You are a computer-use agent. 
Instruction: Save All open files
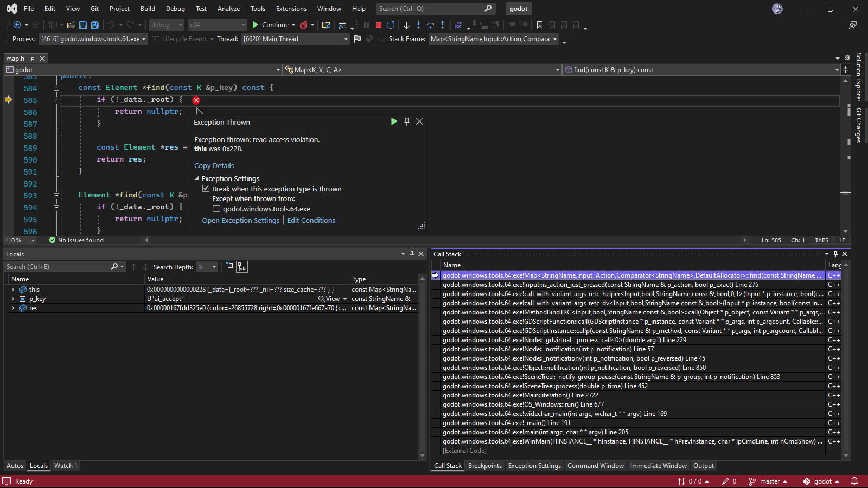[94, 25]
